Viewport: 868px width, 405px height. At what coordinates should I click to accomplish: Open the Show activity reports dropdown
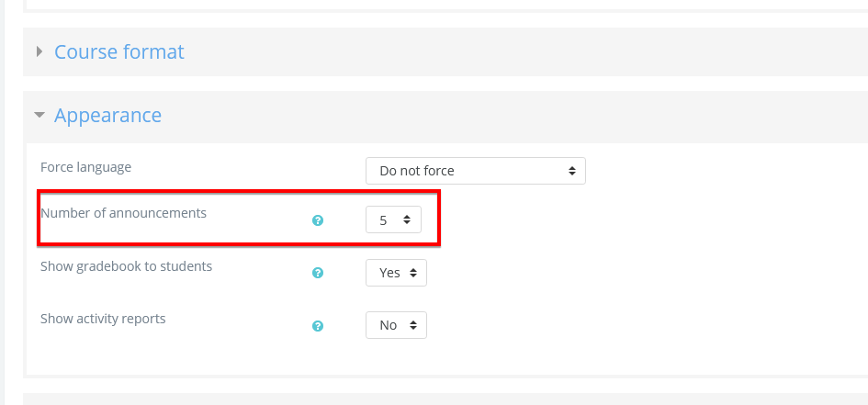(396, 325)
